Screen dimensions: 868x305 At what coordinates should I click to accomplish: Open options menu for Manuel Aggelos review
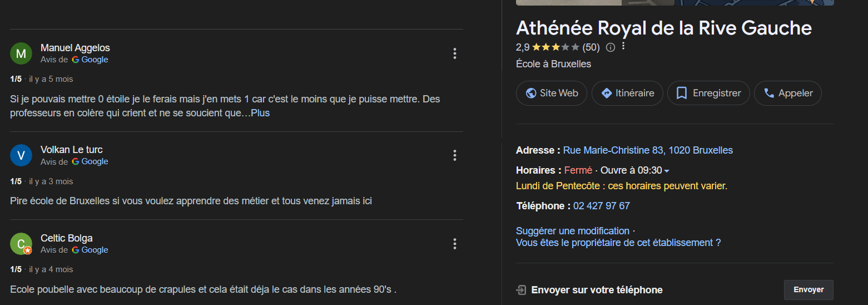pyautogui.click(x=455, y=53)
